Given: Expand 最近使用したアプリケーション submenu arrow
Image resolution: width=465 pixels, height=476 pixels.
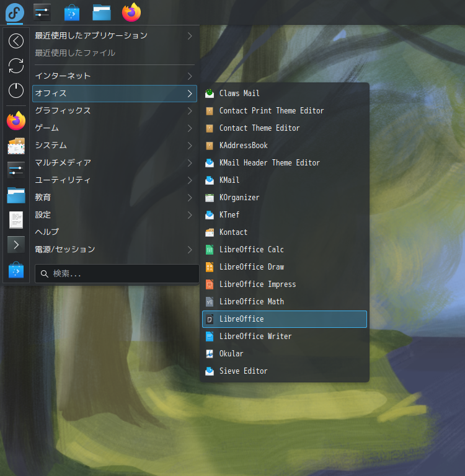Looking at the screenshot, I should coord(190,36).
